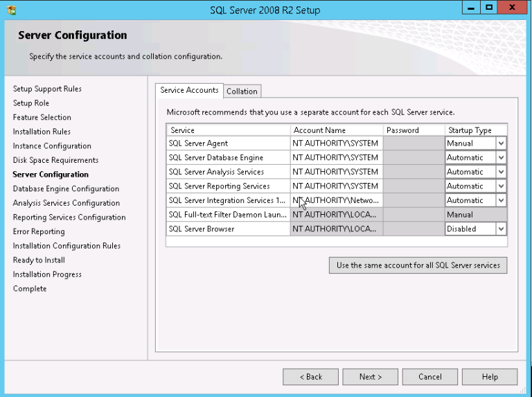Click Installation Configuration Rules step
Viewport: 532px width, 397px height.
click(66, 246)
